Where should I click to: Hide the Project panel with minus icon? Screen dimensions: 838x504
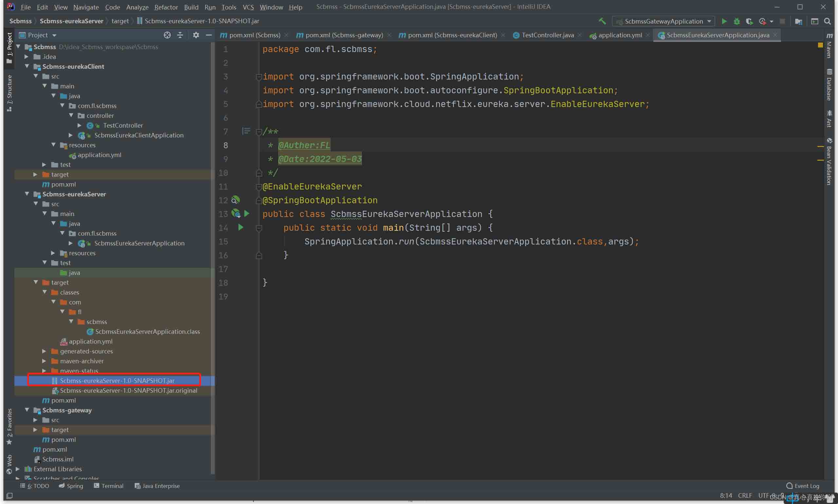click(209, 35)
